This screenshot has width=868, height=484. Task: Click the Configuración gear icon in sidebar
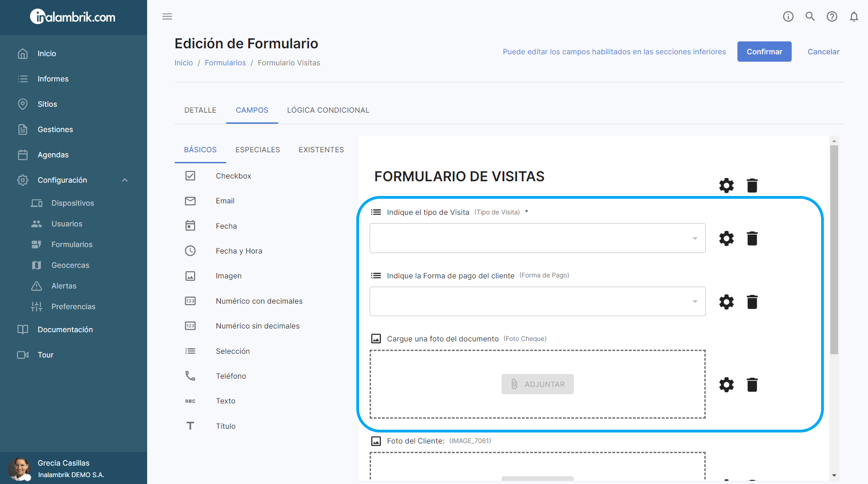tap(23, 180)
